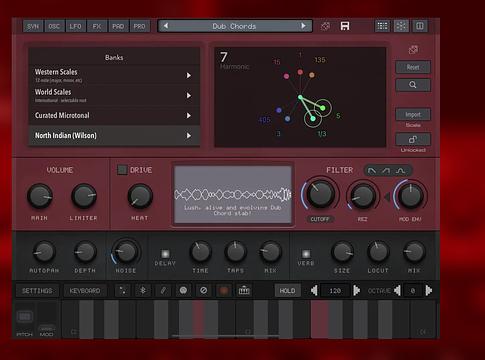
Task: Click the reverb SIZE knob
Action: tap(342, 252)
